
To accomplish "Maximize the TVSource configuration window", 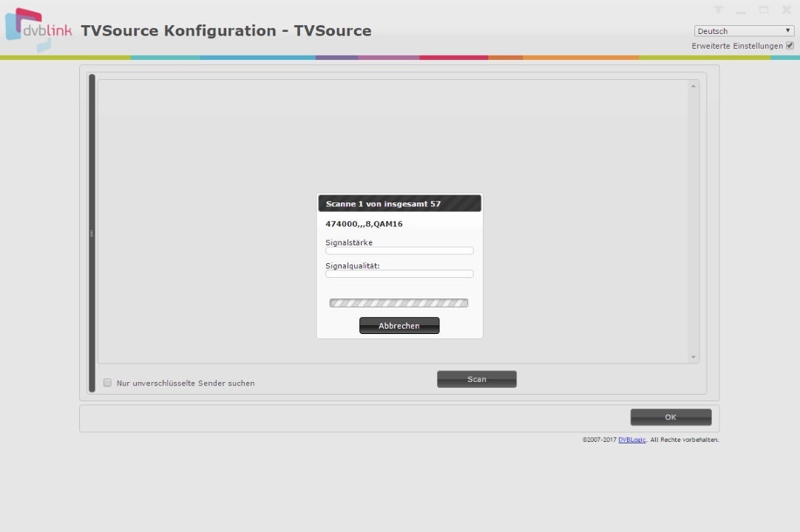I will click(x=764, y=10).
